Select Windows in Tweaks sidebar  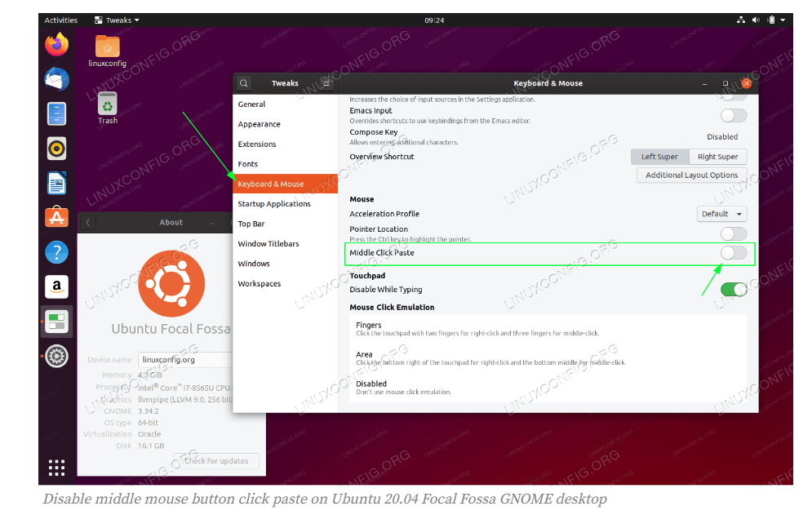286,264
